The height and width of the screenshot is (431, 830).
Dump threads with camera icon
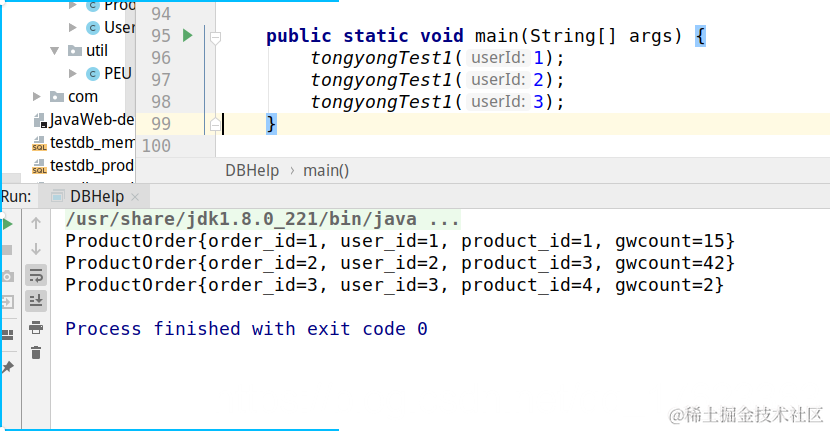(7, 276)
